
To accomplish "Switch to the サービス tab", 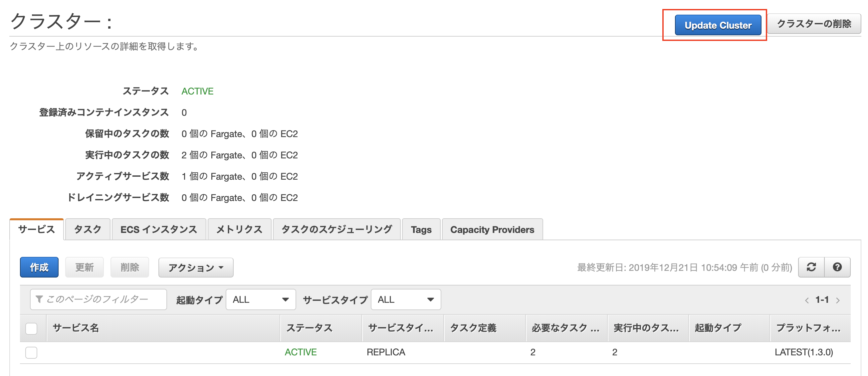I will pos(37,230).
